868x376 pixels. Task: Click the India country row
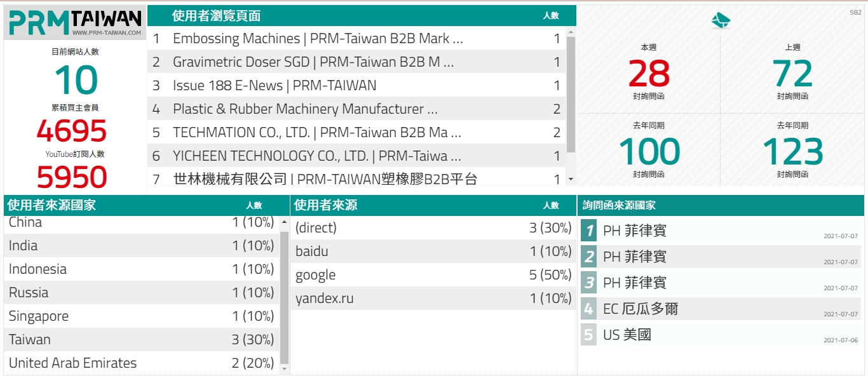(142, 245)
